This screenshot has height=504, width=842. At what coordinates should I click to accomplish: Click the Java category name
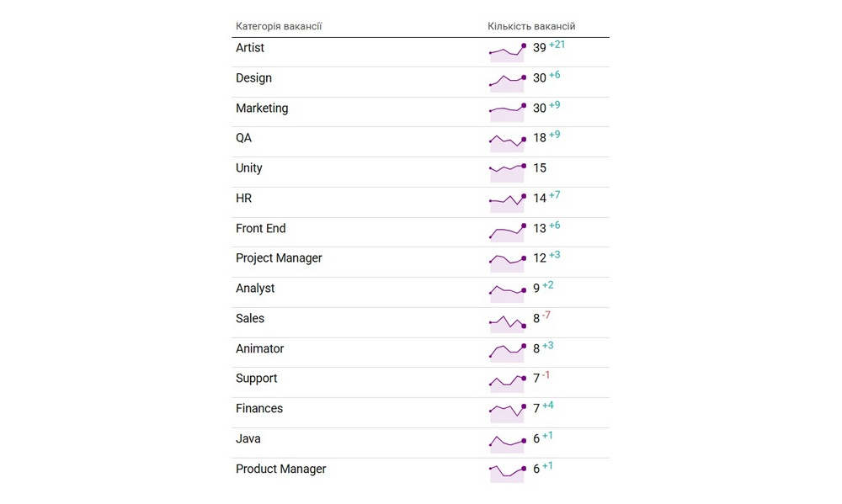(248, 438)
